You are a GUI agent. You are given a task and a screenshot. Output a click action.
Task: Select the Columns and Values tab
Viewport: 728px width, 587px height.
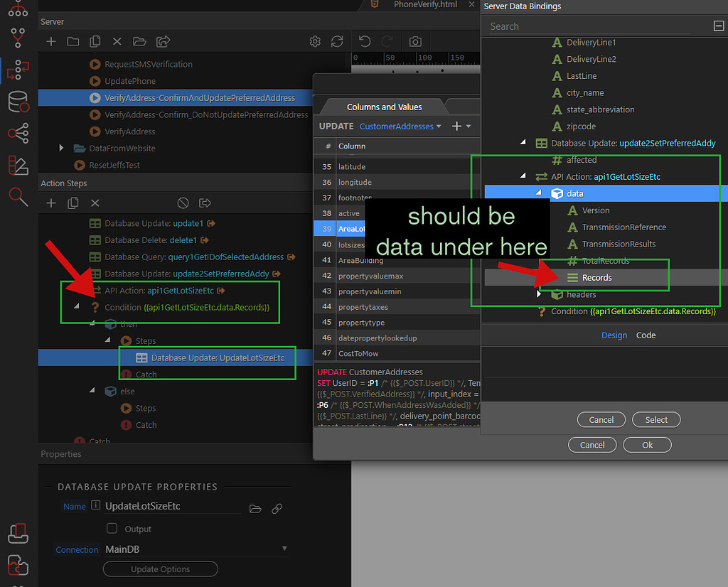point(384,107)
